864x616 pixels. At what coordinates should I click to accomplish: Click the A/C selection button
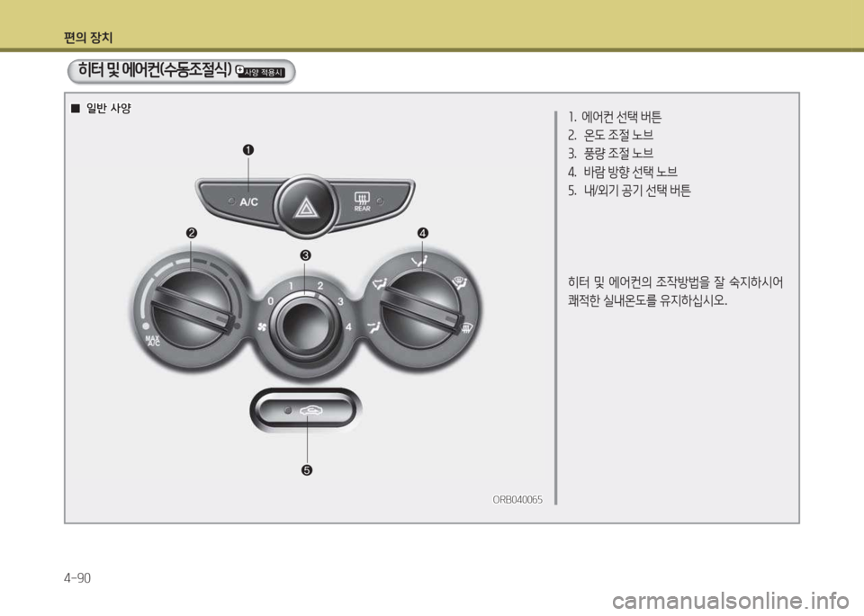click(239, 202)
